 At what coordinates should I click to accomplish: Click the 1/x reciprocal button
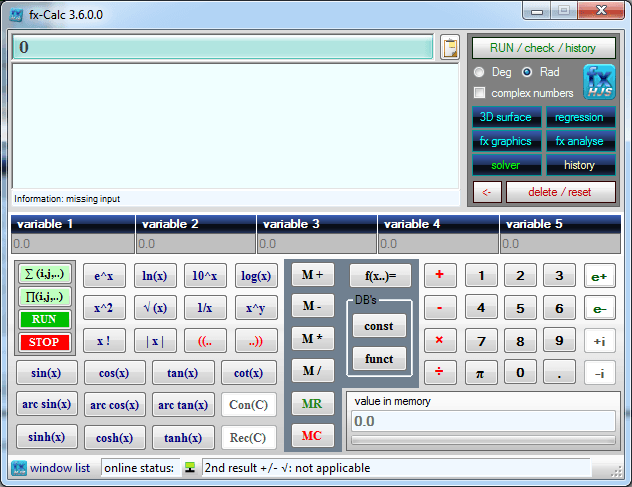click(x=205, y=308)
